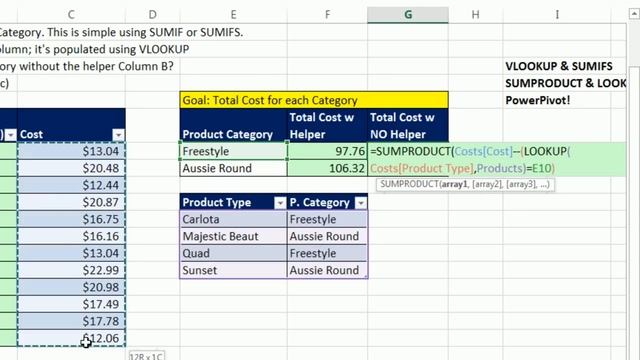Click the Total Cost w NO Helper header
The height and width of the screenshot is (360, 640).
coord(408,125)
